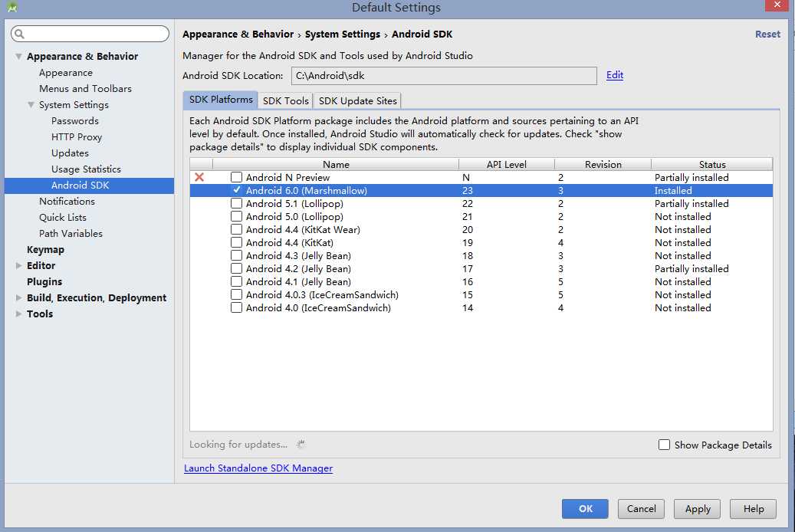Check Android 4.2 (Jelly Bean) checkbox
The image size is (795, 532).
pyautogui.click(x=236, y=268)
